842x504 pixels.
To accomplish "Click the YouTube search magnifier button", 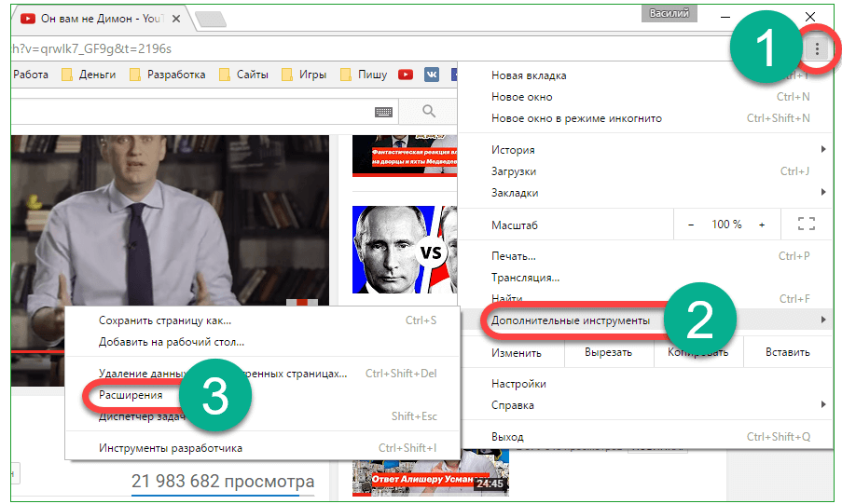I will (x=429, y=112).
